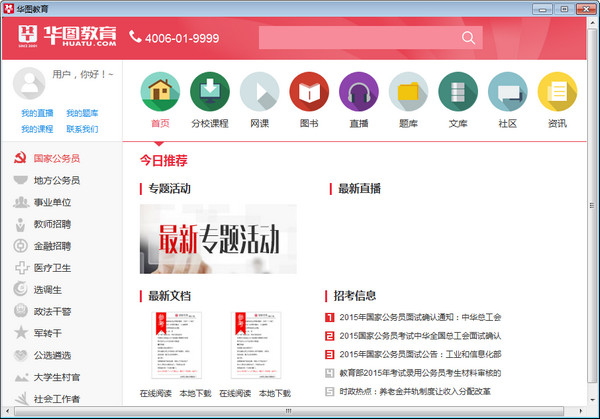Screen dimensions: 600x419
Task: Open the 网课 play icon
Action: (259, 93)
